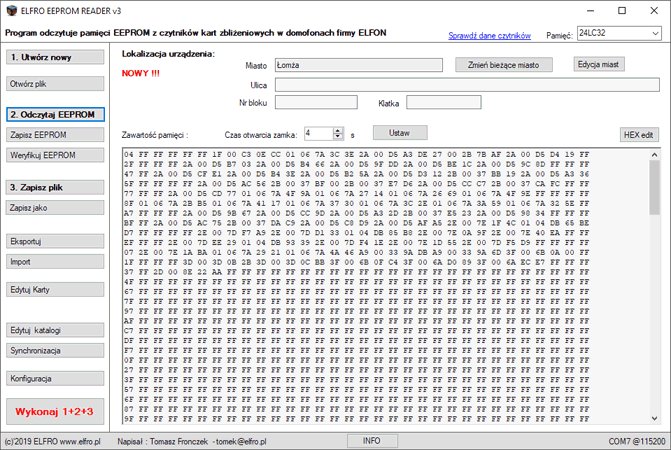The height and width of the screenshot is (450, 671).
Task: Click Zmień bieżące miasto button
Action: click(x=504, y=65)
